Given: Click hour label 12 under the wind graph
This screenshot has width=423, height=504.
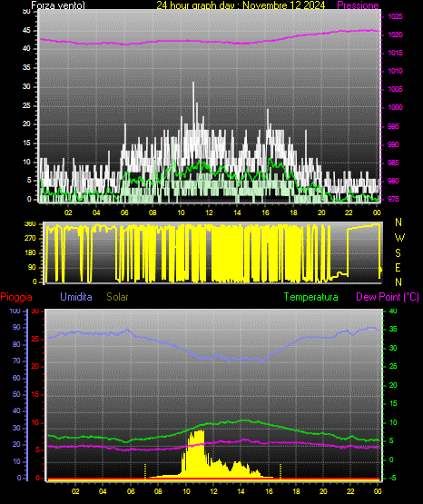Looking at the screenshot, I should (x=209, y=212).
